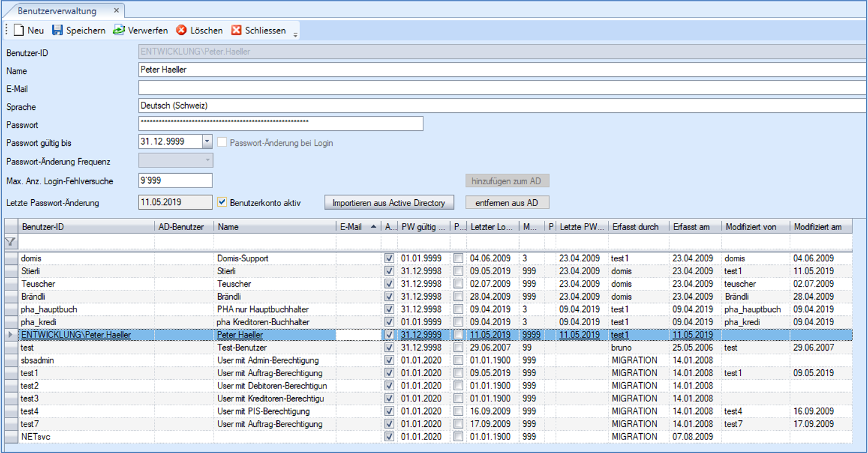Check the P... checkbox for user Stierli
Screen dimensions: 868x453
(x=458, y=271)
